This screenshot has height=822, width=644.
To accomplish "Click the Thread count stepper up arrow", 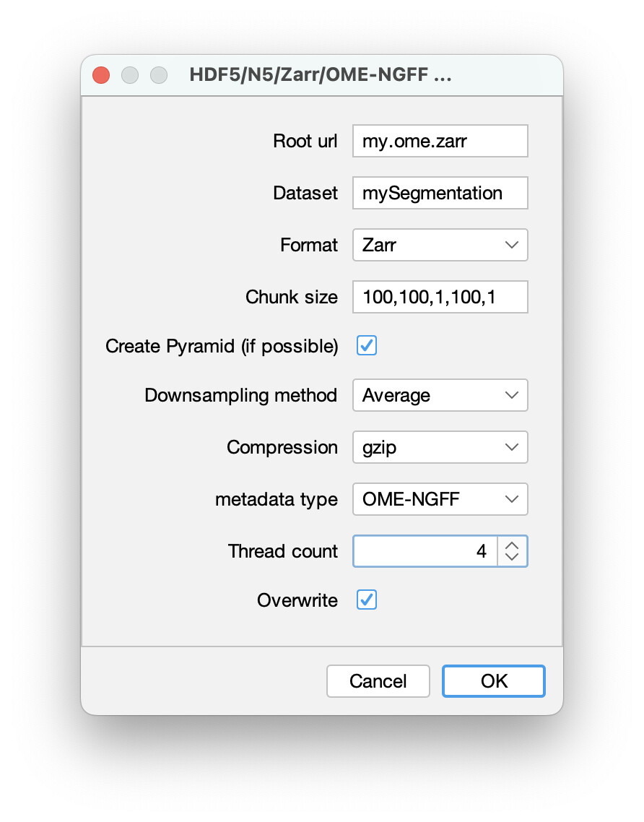I will [512, 546].
